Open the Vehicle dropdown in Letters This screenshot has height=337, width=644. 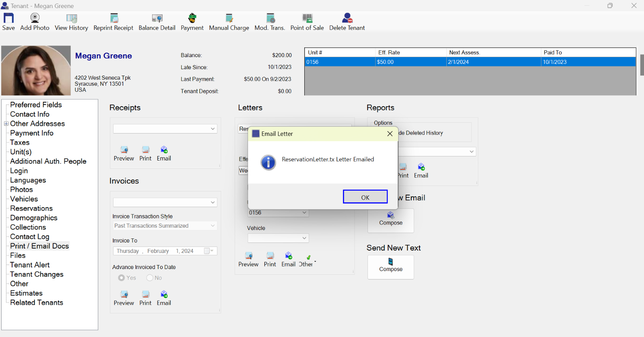304,238
